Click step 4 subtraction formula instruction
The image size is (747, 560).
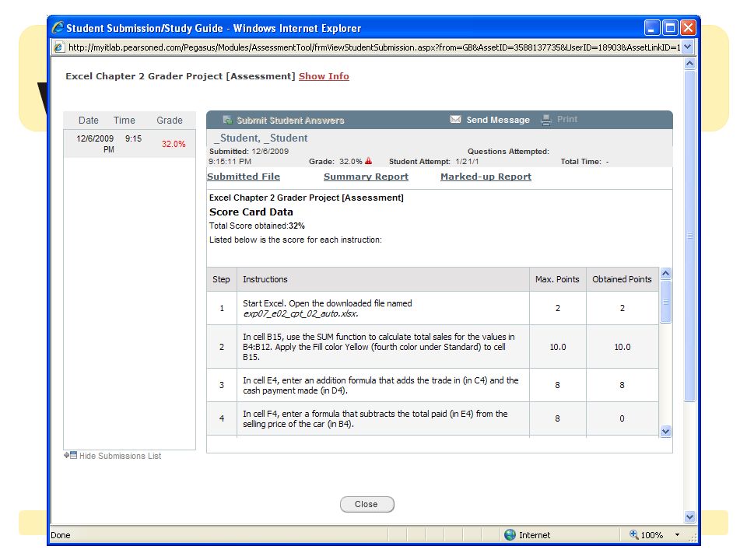[x=375, y=418]
